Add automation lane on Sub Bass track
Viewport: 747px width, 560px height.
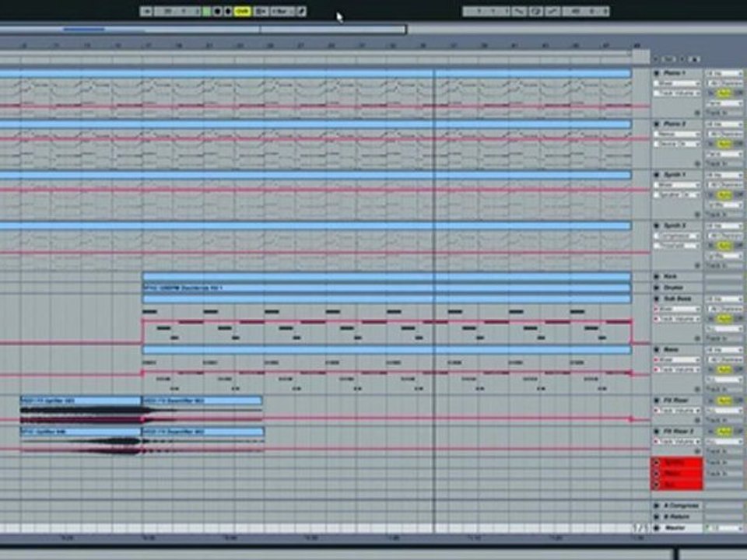click(x=697, y=338)
